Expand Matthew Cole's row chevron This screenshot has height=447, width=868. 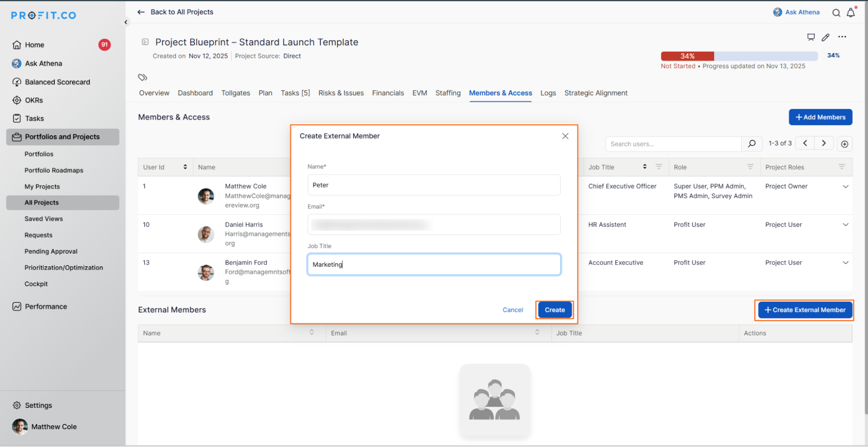pyautogui.click(x=845, y=186)
